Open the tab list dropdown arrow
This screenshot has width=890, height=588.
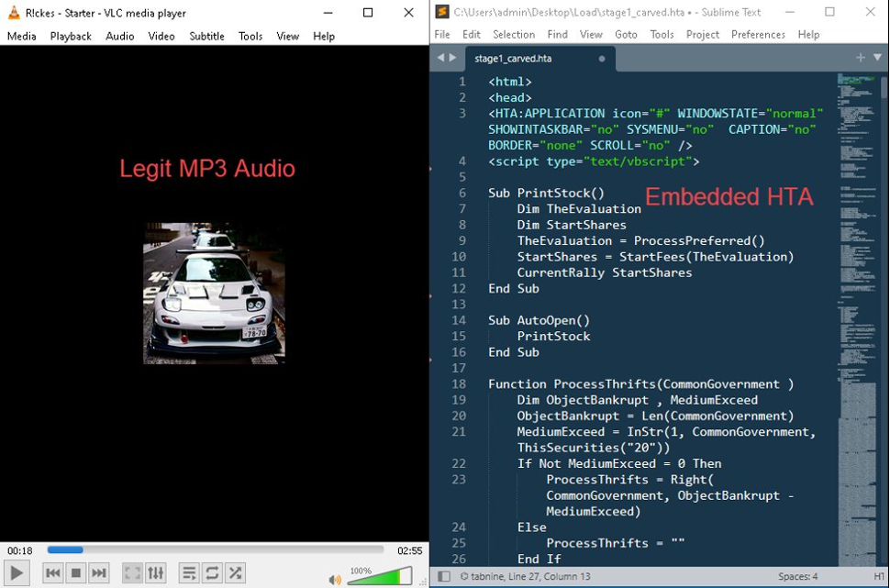tap(877, 57)
